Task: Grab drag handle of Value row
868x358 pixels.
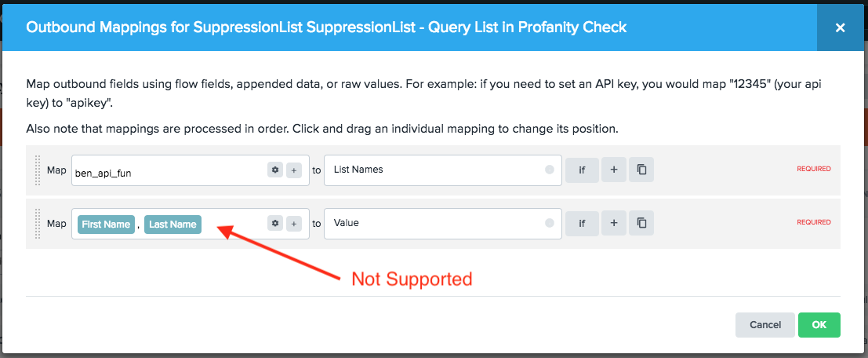Action: [37, 224]
